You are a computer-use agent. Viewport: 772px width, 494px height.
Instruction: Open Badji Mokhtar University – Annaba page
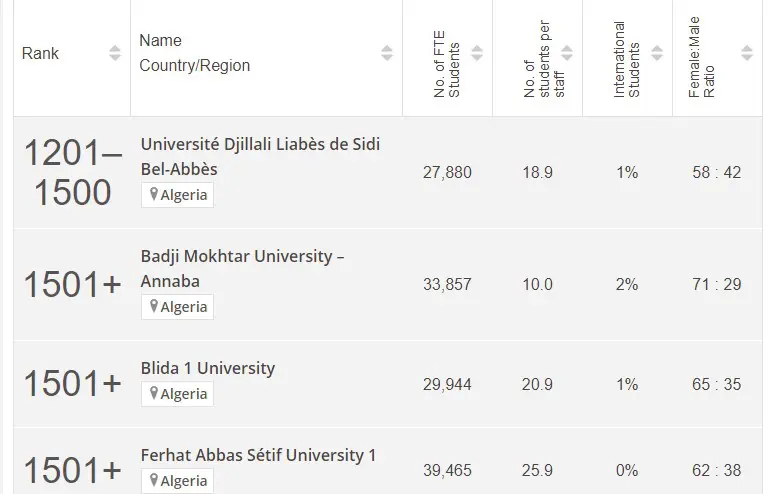click(x=243, y=268)
